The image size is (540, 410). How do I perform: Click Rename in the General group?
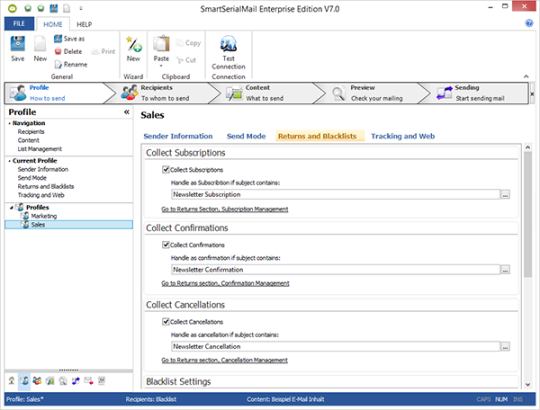point(71,64)
